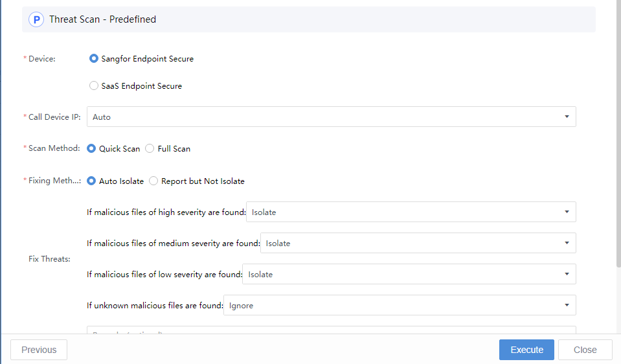Click the partially visible text input field
The width and height of the screenshot is (621, 364).
pos(330,330)
